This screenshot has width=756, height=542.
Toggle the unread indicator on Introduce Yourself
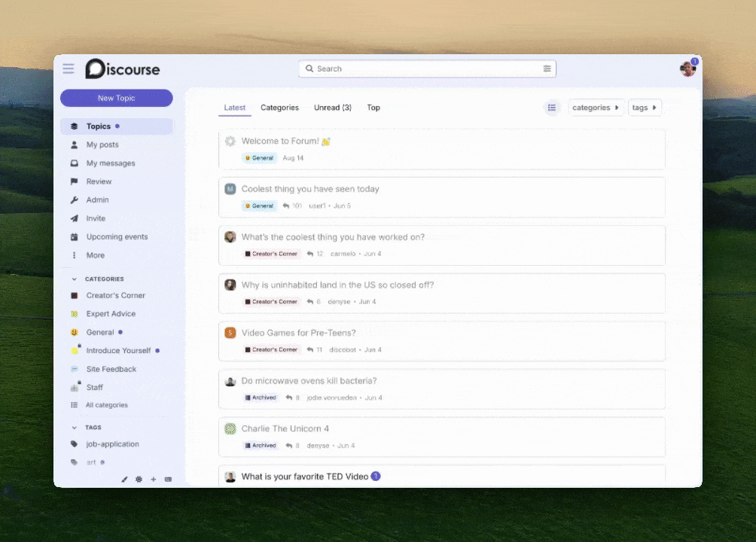coord(157,350)
